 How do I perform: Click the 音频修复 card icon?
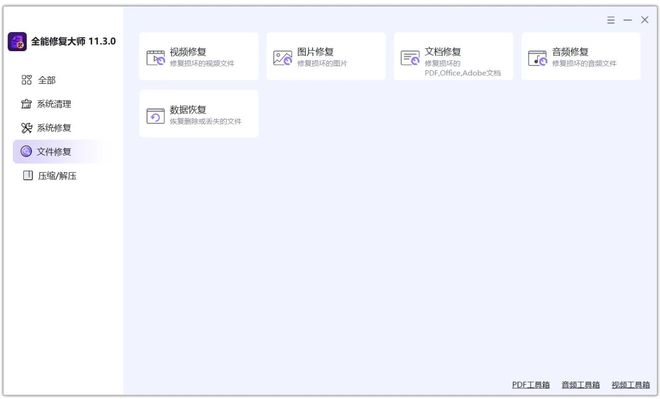[x=538, y=58]
